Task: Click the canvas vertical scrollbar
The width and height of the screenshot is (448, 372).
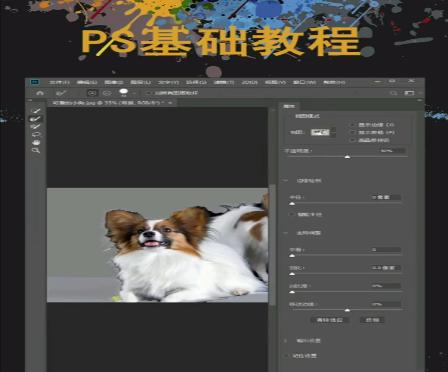Action: [272, 245]
